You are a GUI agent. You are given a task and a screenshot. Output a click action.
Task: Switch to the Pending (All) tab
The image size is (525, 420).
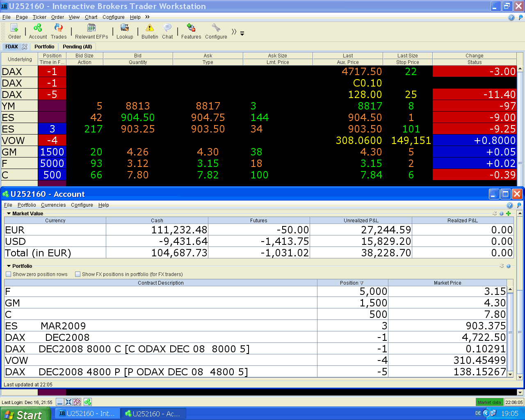(x=78, y=47)
